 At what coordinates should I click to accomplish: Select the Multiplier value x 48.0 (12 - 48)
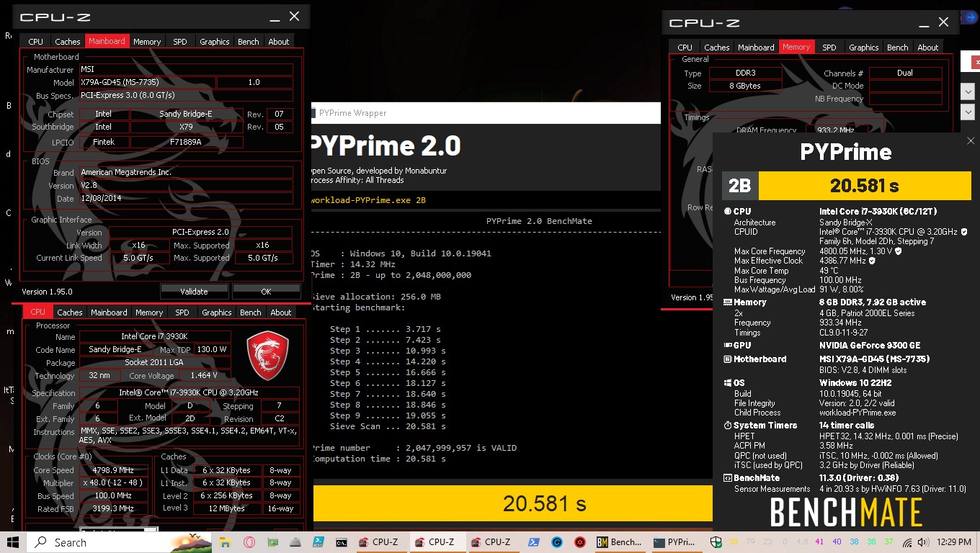click(x=113, y=483)
